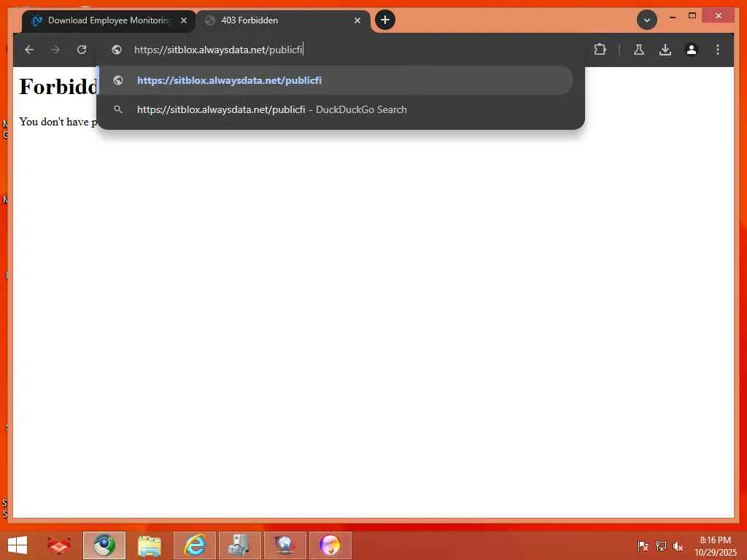Maximize the browser window

click(692, 16)
